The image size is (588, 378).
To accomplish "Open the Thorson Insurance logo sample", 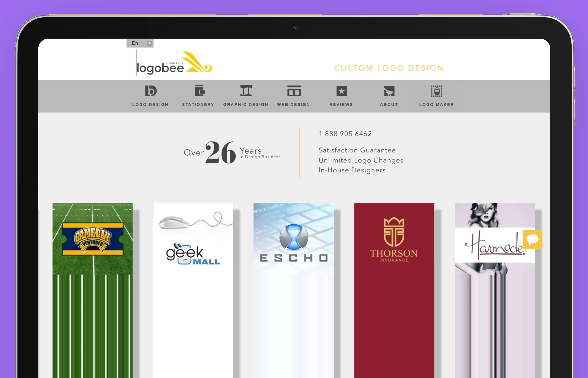I will pos(394,291).
